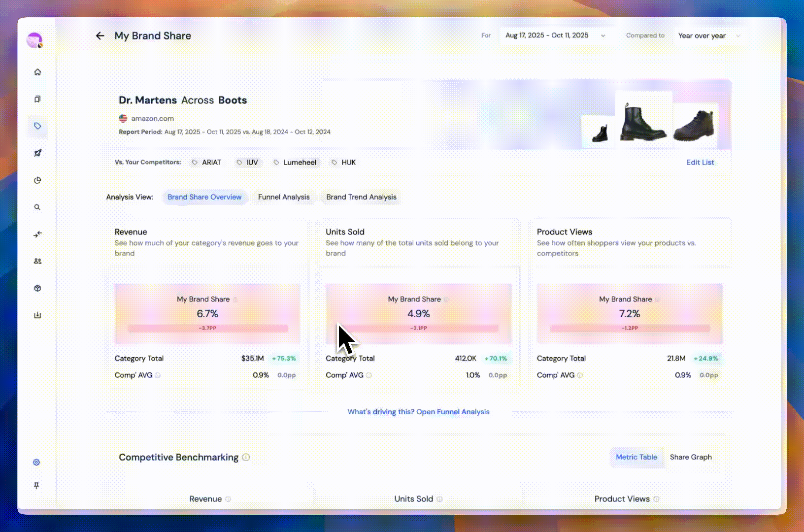Click info icon on Product Views My Brand Share
The width and height of the screenshot is (804, 532).
657,299
